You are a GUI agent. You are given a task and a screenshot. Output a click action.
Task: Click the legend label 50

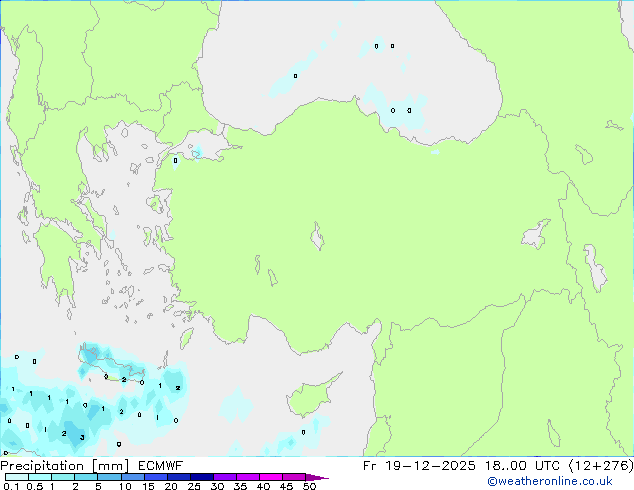pos(309,486)
